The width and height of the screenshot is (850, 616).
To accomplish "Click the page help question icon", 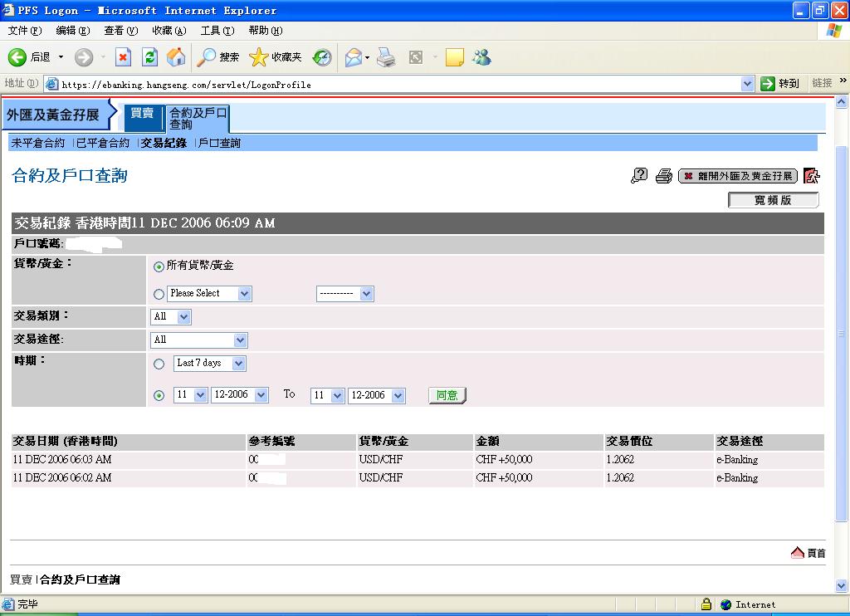I will click(639, 176).
